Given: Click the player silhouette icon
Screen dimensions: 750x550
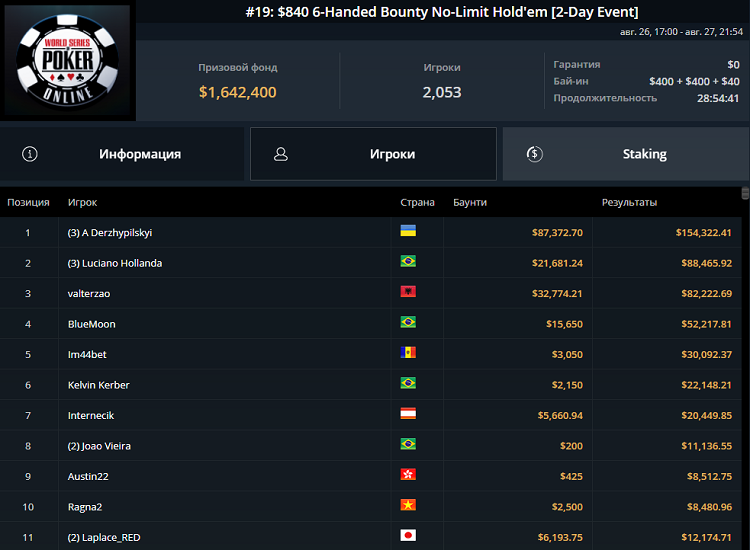Looking at the screenshot, I should point(281,154).
